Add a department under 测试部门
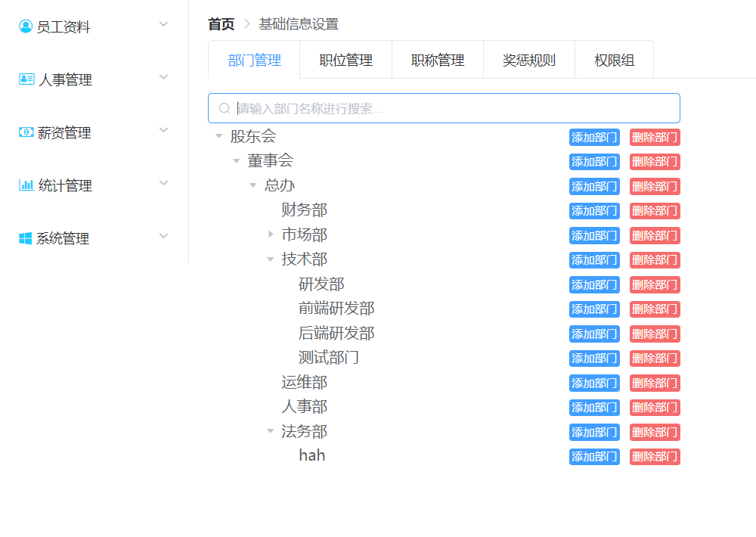This screenshot has width=756, height=537. click(x=594, y=359)
